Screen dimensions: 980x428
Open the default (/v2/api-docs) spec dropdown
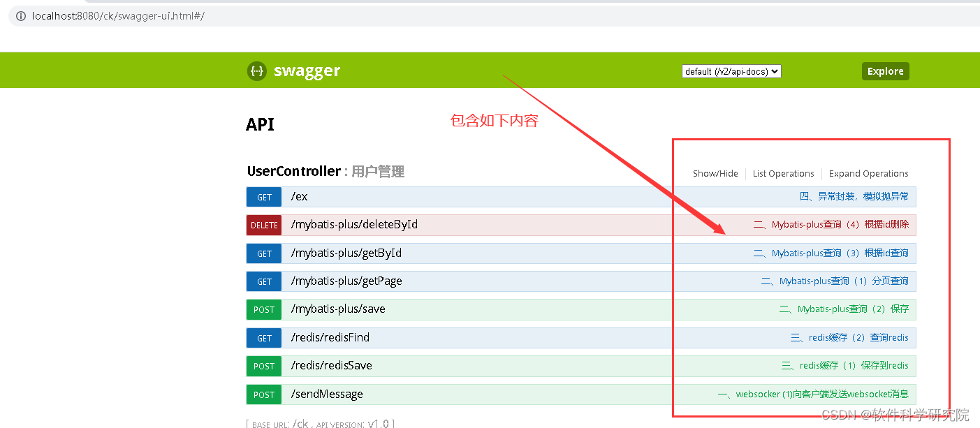pos(731,71)
